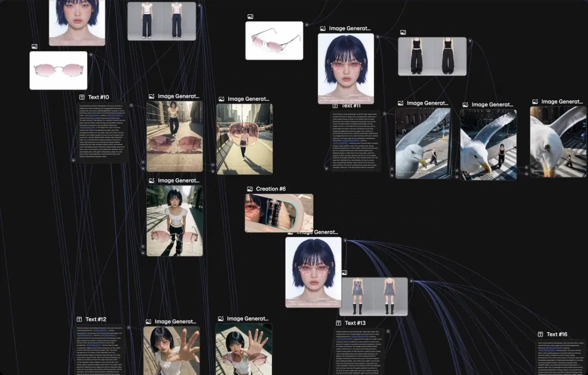Click the image icon beside Creation #6

(250, 189)
